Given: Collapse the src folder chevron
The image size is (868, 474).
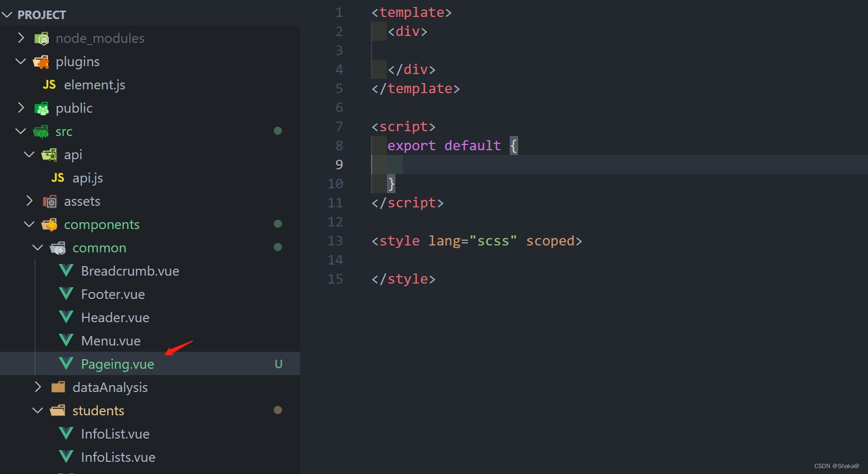Looking at the screenshot, I should coord(21,131).
